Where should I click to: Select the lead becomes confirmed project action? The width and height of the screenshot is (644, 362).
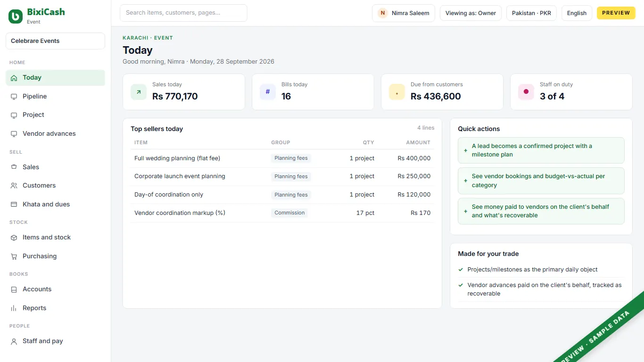tap(541, 150)
